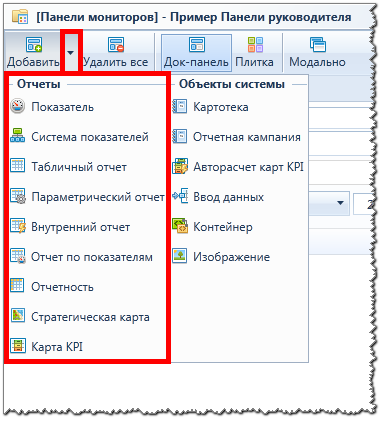Click the Изображение picture icon
Viewport: 386px width, 424px height.
click(x=180, y=256)
